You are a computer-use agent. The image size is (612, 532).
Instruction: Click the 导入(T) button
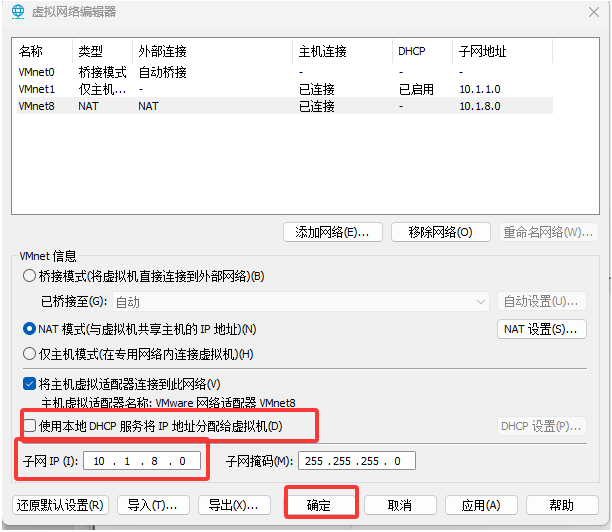pyautogui.click(x=153, y=505)
